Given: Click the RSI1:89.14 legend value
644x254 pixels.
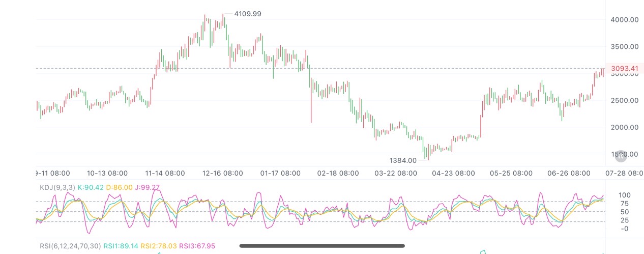Looking at the screenshot, I should click(x=121, y=246).
